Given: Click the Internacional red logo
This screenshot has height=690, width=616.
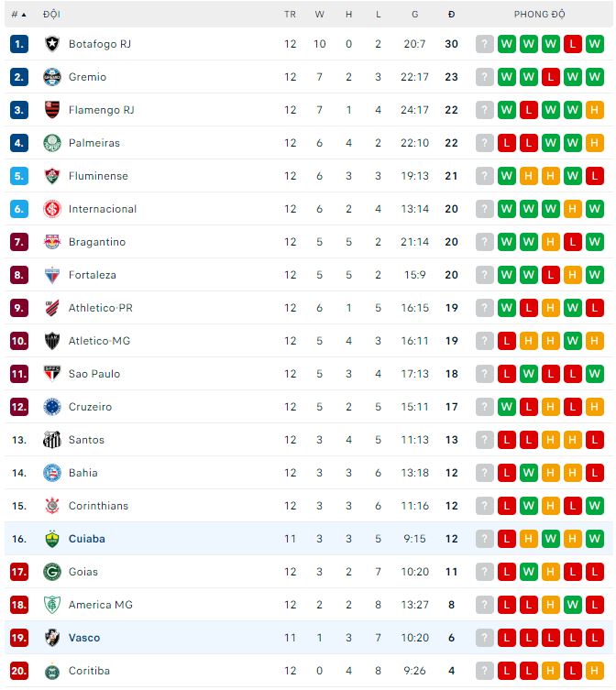Looking at the screenshot, I should tap(52, 209).
